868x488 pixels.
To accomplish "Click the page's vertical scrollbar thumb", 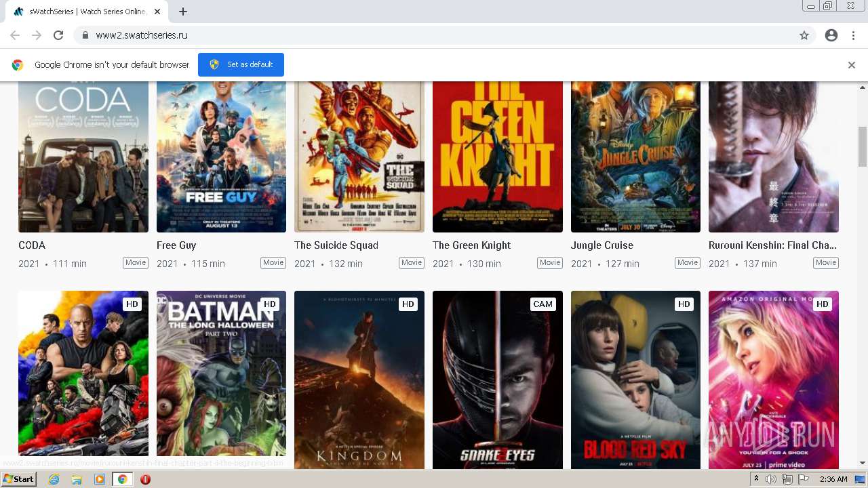I will 863,146.
